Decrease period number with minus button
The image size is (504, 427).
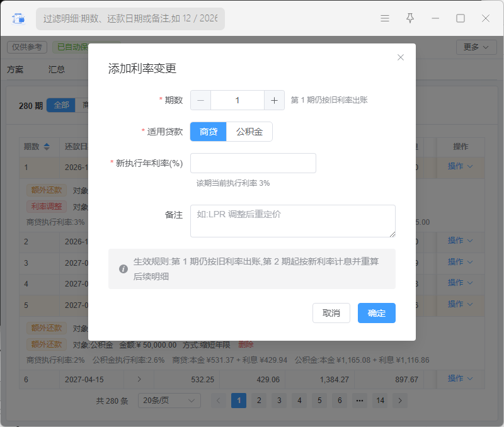[x=200, y=100]
